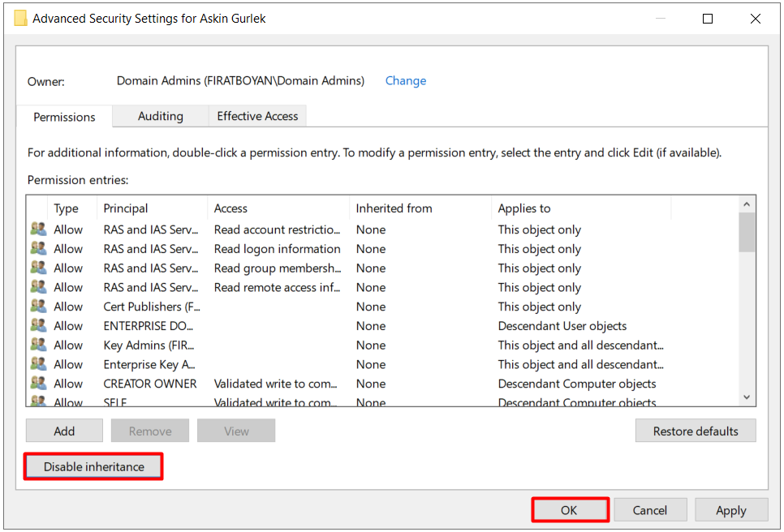Click group icon beside ENTERPRISE DO... entry
The width and height of the screenshot is (784, 532).
click(38, 325)
